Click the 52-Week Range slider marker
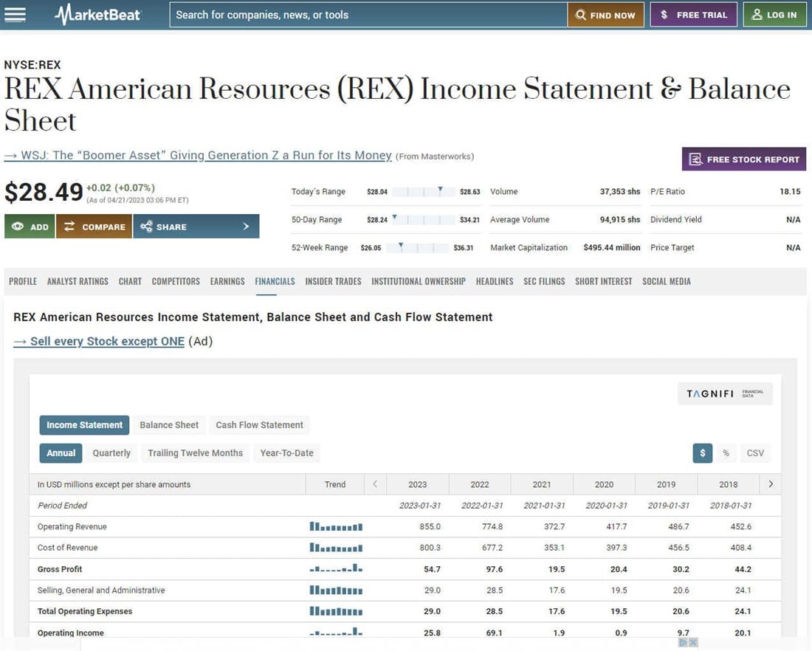This screenshot has height=651, width=812. point(401,246)
